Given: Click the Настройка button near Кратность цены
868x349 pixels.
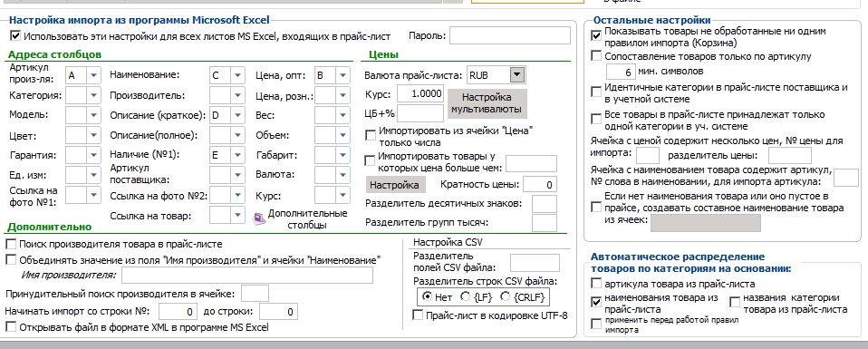Looking at the screenshot, I should pos(395,185).
